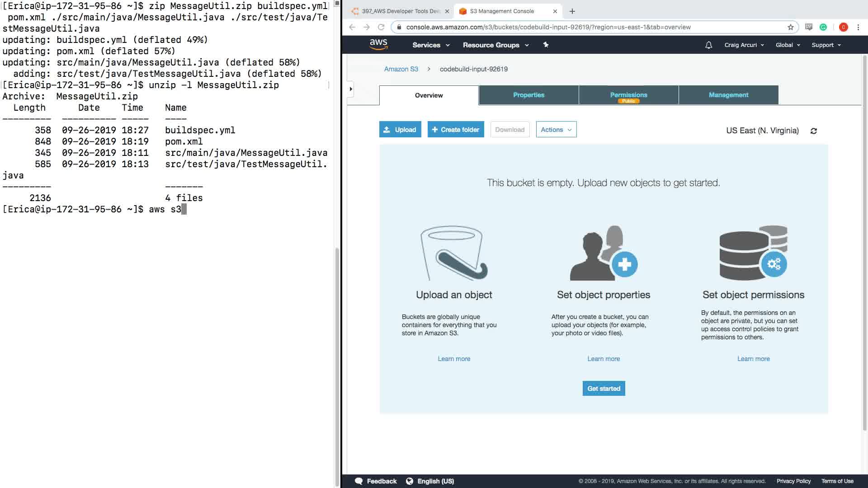
Task: Expand the Actions dropdown
Action: pyautogui.click(x=556, y=130)
